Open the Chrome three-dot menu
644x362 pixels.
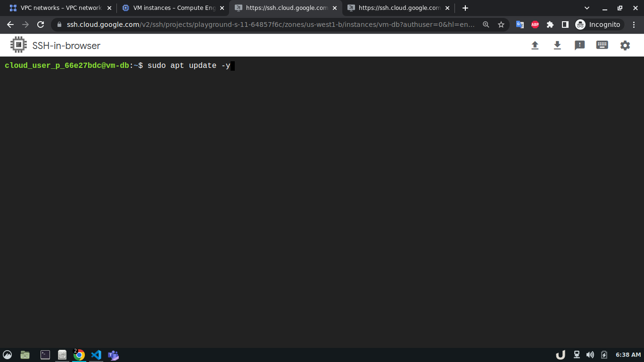tap(634, 25)
